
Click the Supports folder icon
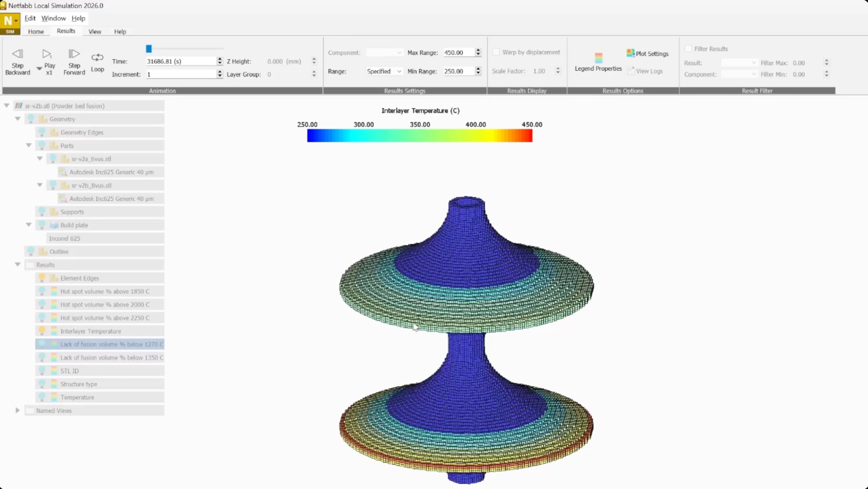point(54,212)
